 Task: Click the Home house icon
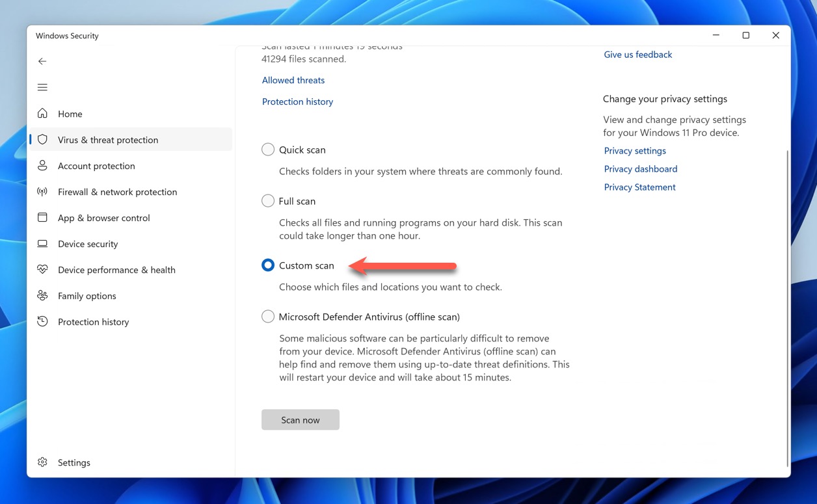[x=42, y=113]
